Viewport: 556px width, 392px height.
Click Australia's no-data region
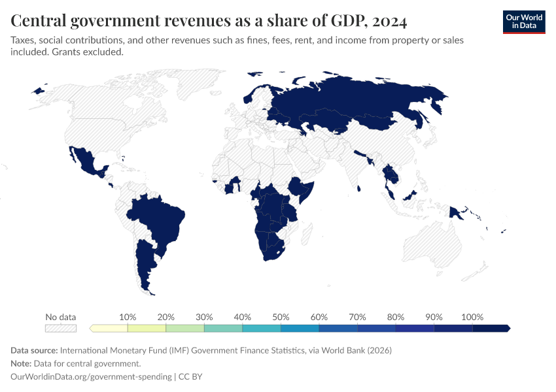[x=432, y=248]
